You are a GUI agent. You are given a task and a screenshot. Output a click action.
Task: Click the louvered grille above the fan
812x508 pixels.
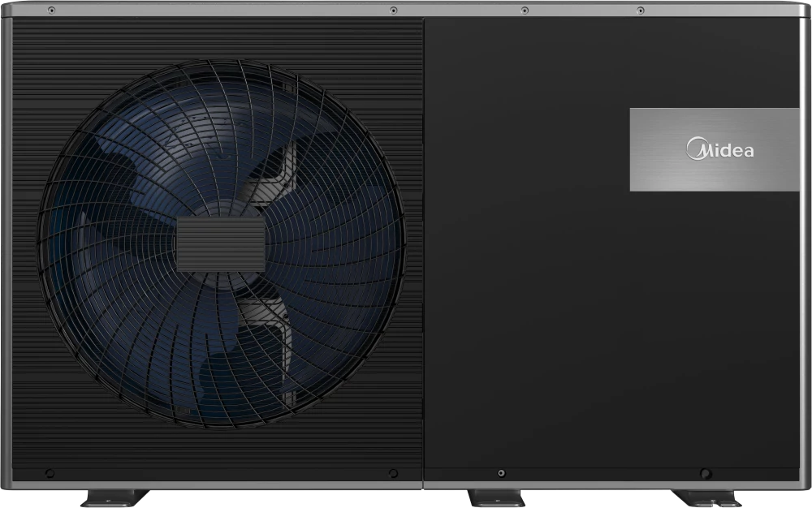click(x=218, y=39)
